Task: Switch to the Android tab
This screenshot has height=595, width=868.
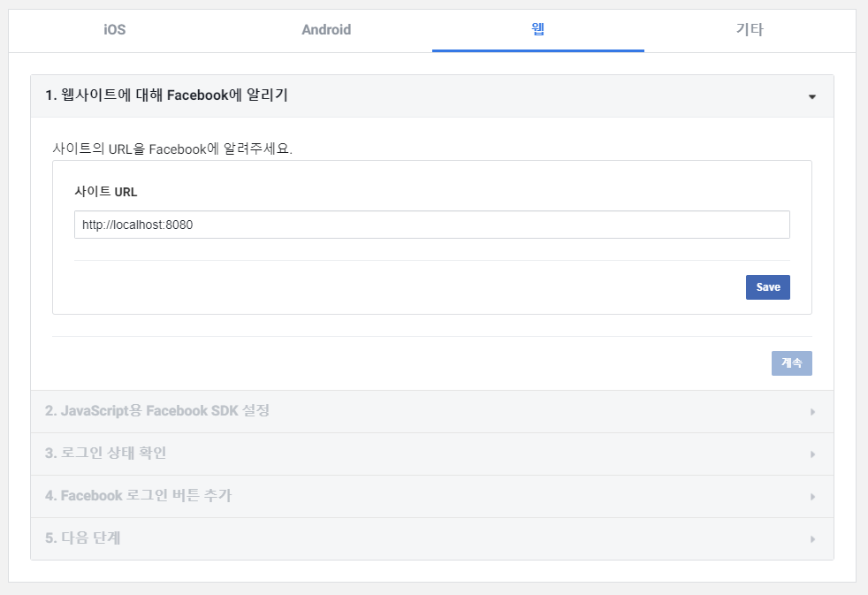Action: click(326, 30)
